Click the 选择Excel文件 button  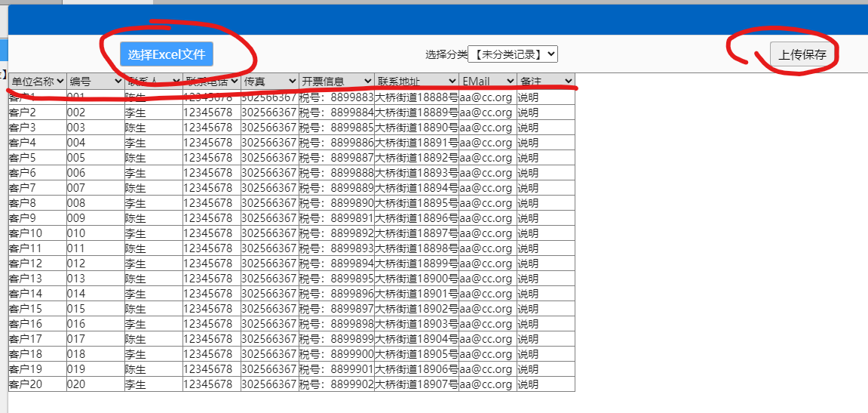(x=167, y=54)
